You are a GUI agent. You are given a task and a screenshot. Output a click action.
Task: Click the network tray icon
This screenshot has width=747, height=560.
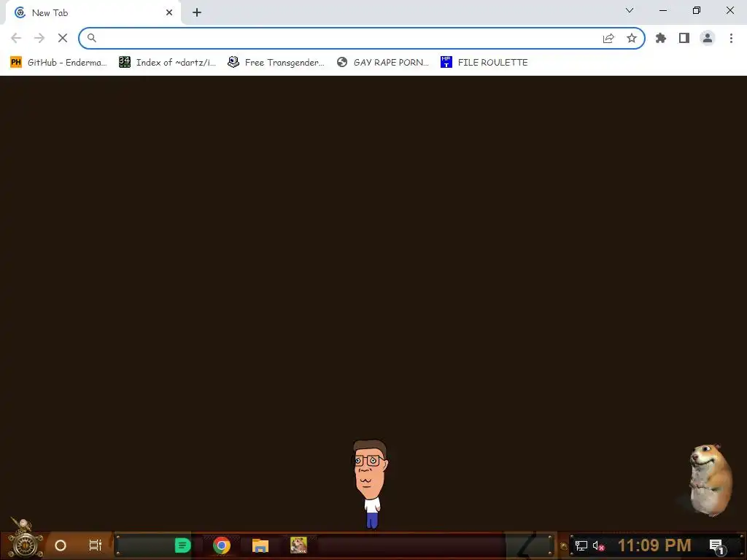tap(581, 545)
